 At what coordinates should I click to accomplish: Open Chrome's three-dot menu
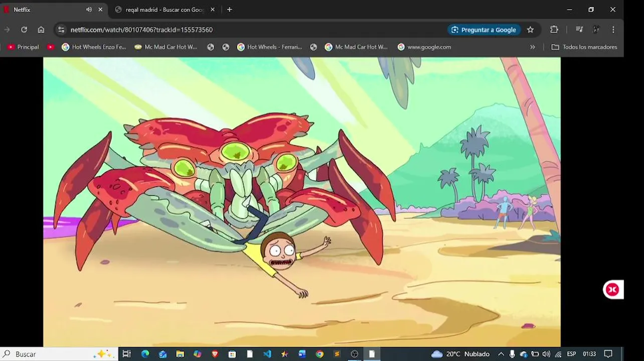tap(613, 30)
